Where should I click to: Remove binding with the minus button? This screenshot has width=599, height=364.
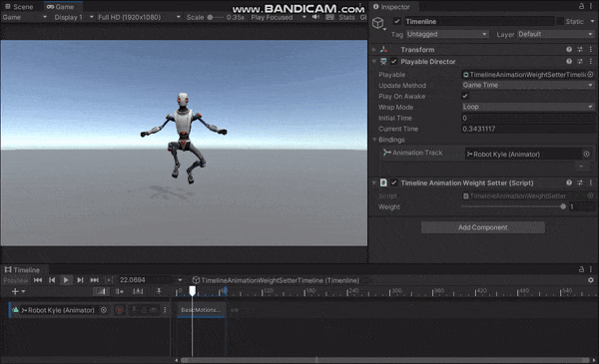(581, 167)
